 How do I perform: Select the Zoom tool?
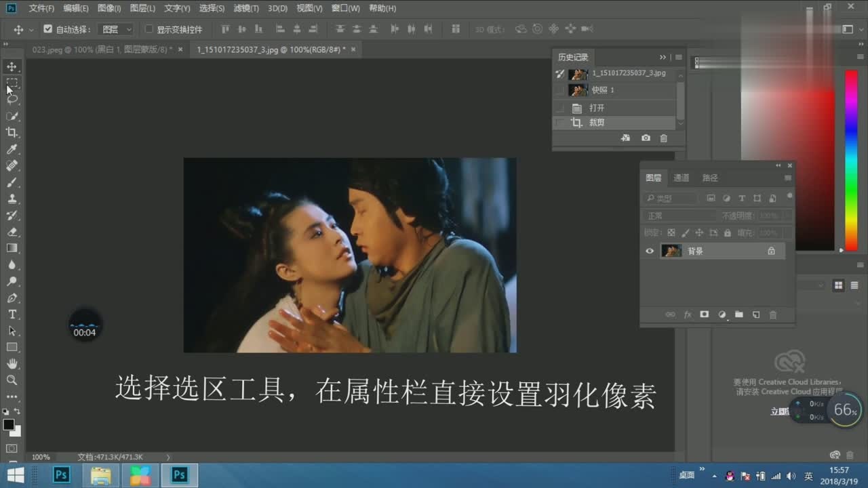pyautogui.click(x=12, y=380)
